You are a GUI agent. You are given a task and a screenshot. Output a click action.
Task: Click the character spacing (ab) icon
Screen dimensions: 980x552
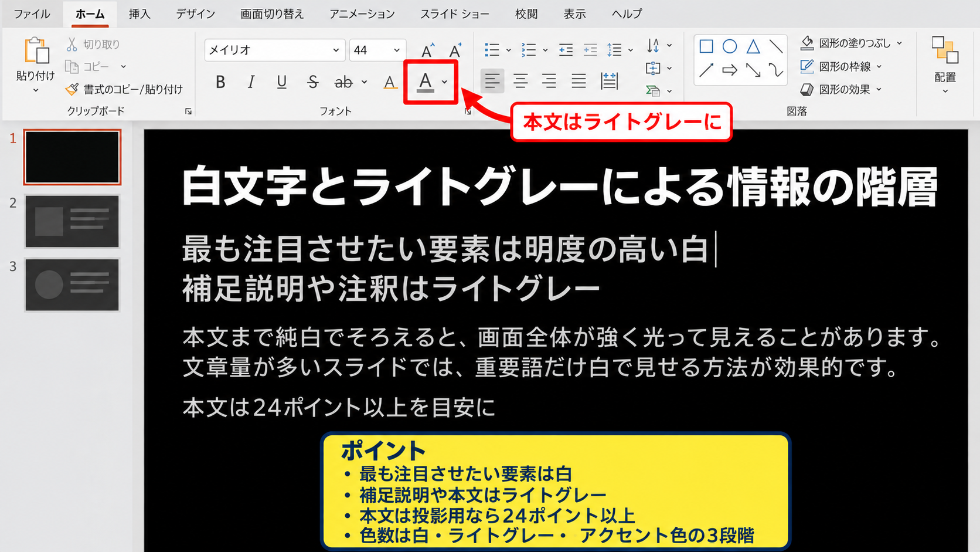pyautogui.click(x=343, y=82)
